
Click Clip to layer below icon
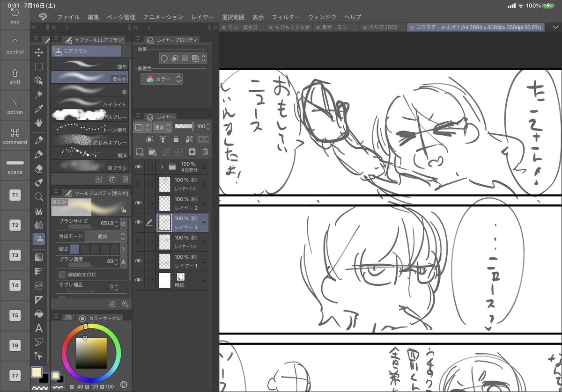tap(150, 139)
